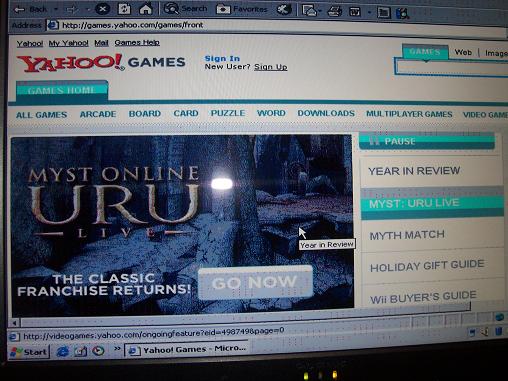Open the Windows Start button
This screenshot has width=508, height=381.
click(x=29, y=352)
